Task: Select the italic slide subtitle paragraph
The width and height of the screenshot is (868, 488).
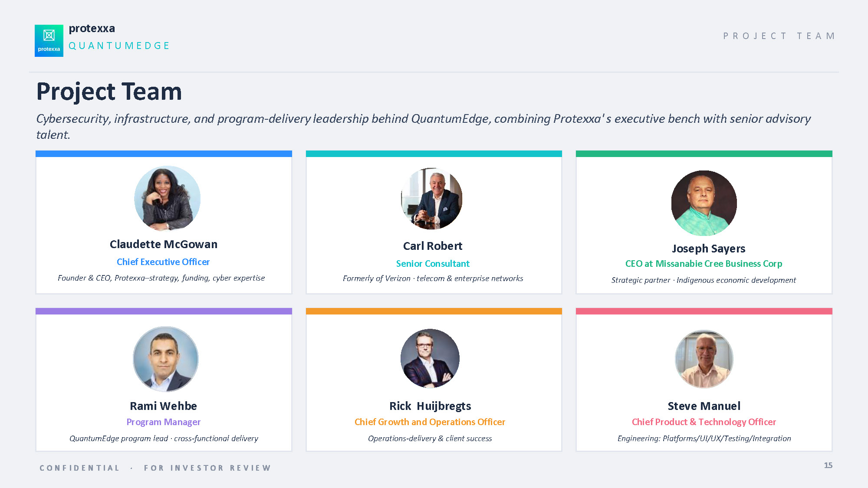Action: pyautogui.click(x=424, y=126)
